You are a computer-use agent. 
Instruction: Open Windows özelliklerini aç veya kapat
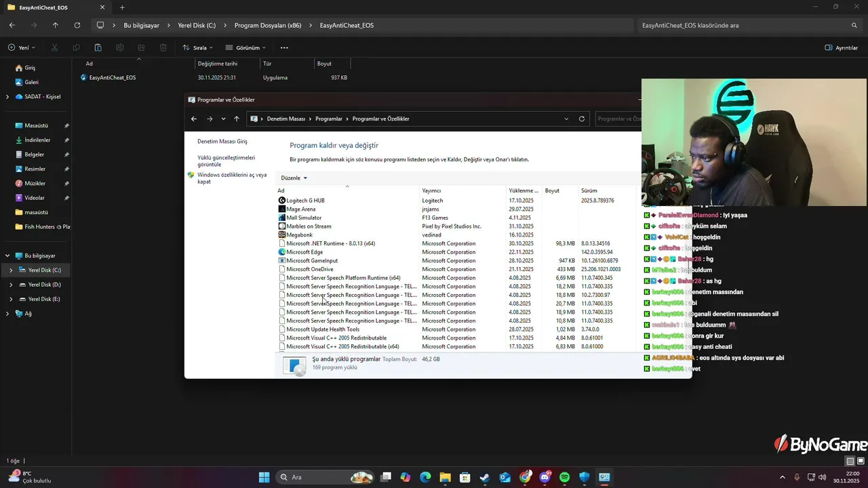click(231, 178)
